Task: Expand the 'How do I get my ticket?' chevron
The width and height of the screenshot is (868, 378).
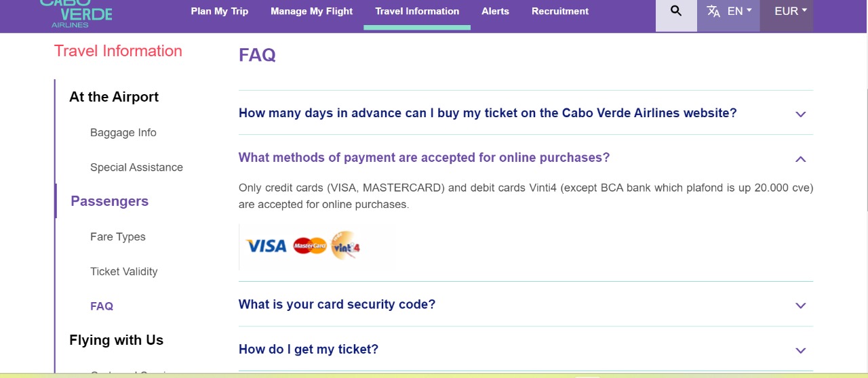Action: 800,351
